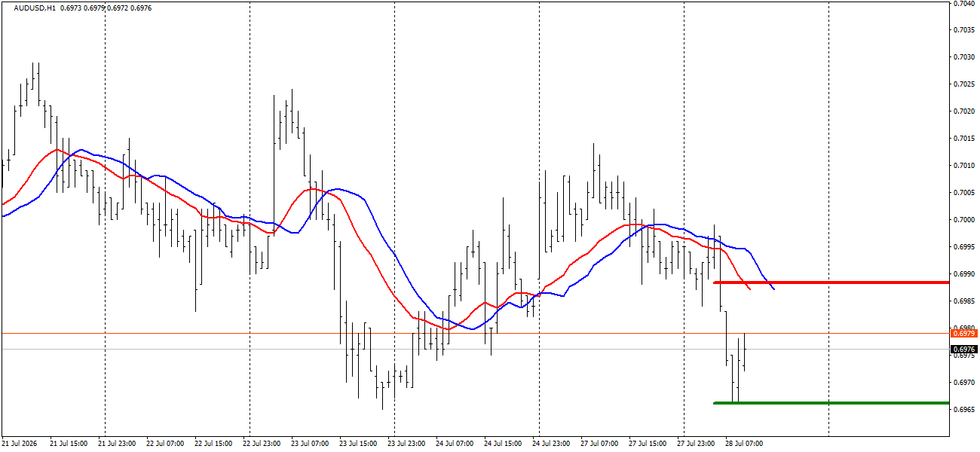Click the 0.7010 price axis label
The image size is (980, 452).
966,166
